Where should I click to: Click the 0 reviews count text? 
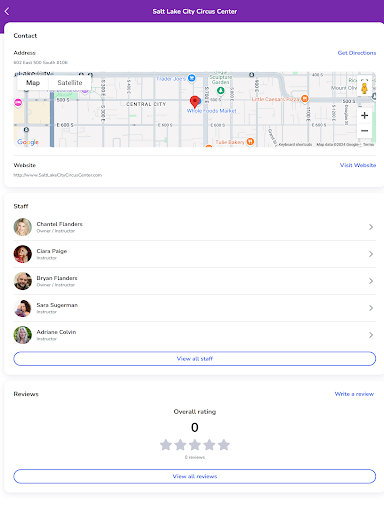pyautogui.click(x=195, y=457)
